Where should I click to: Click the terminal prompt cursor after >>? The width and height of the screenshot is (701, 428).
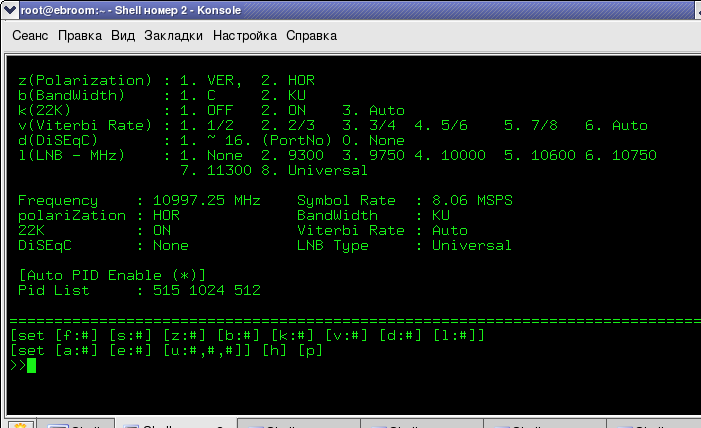(31, 365)
